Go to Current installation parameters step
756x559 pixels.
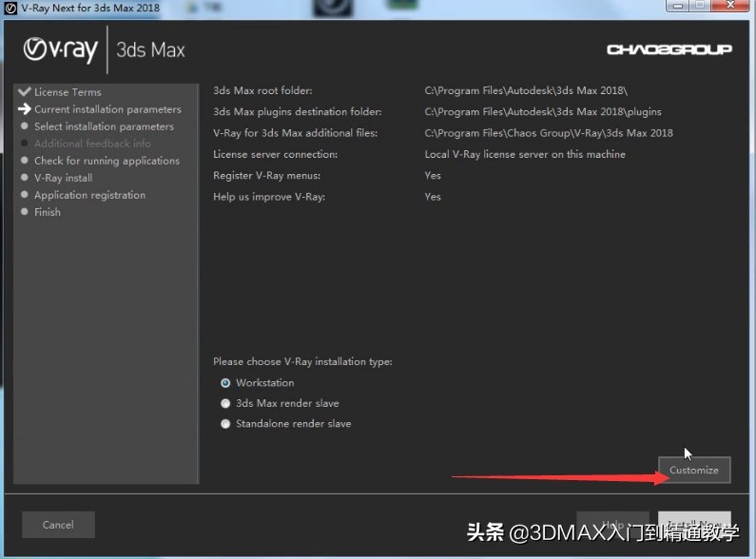107,109
